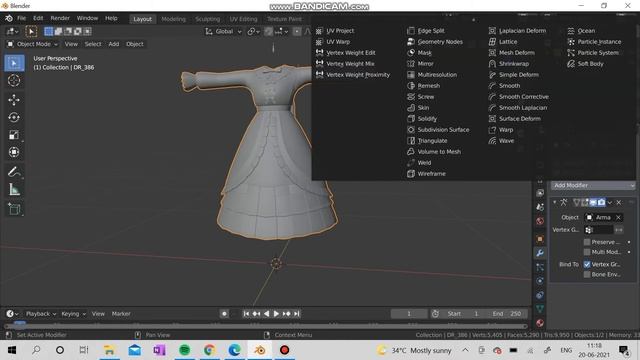Open the Keying dropdown

[73, 314]
